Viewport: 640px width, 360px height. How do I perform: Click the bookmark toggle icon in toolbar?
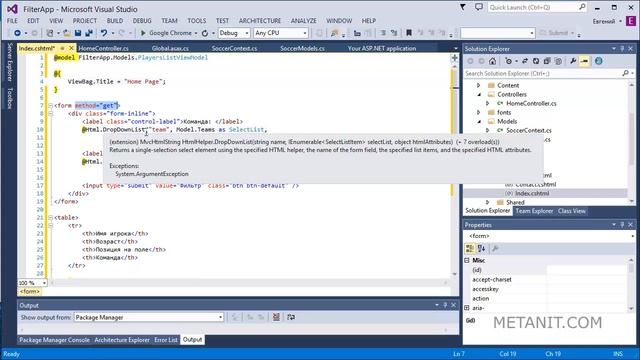point(409,33)
